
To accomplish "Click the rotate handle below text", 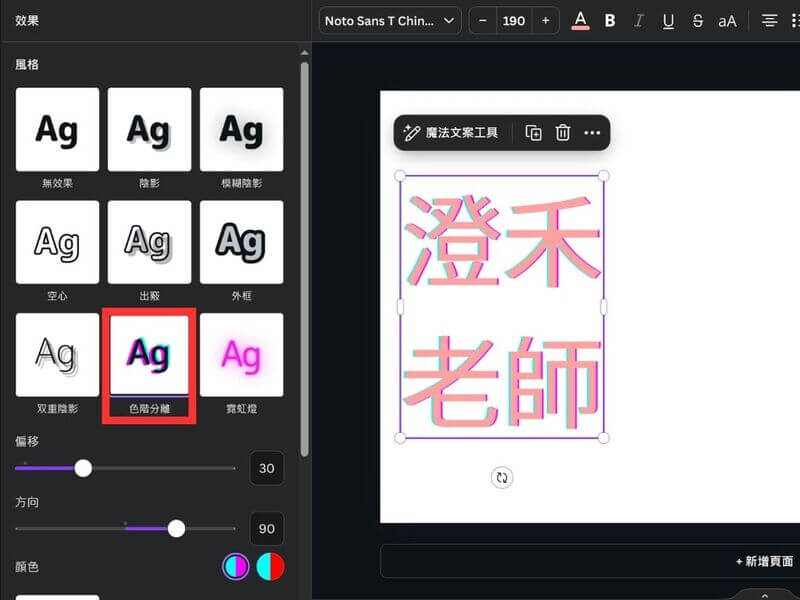I will (x=502, y=478).
